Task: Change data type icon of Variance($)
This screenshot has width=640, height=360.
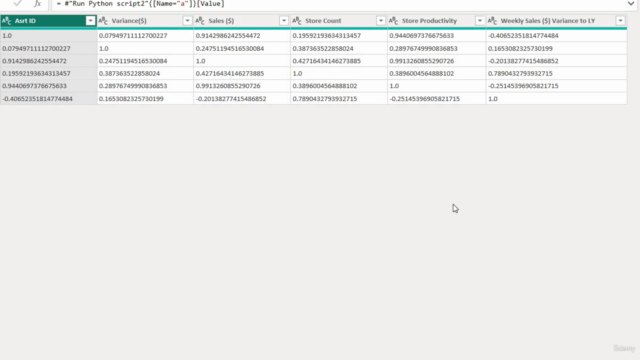Action: click(103, 21)
